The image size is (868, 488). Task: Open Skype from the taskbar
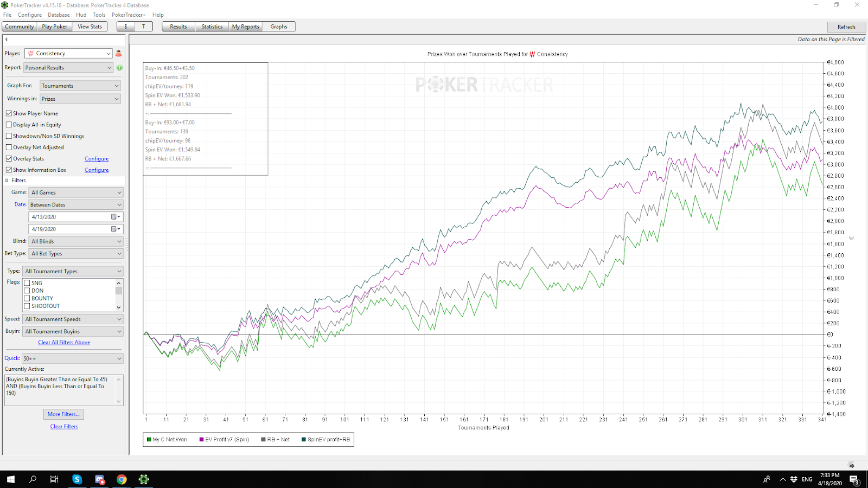pyautogui.click(x=77, y=479)
